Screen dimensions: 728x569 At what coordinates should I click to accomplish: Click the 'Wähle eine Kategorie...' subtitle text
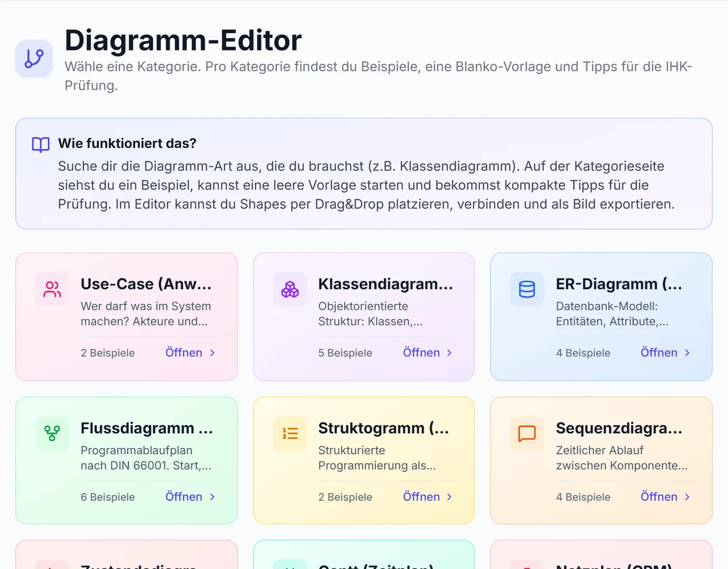tap(378, 76)
